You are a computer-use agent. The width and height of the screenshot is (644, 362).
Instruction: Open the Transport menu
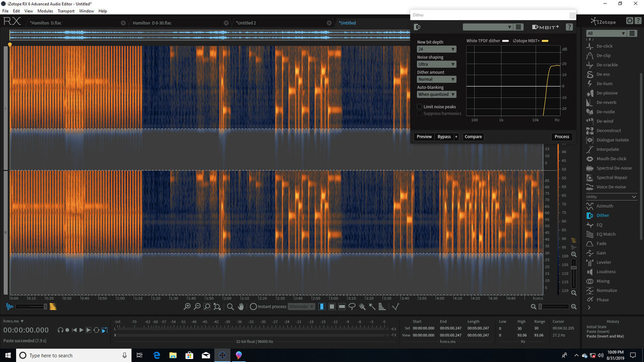pos(66,11)
